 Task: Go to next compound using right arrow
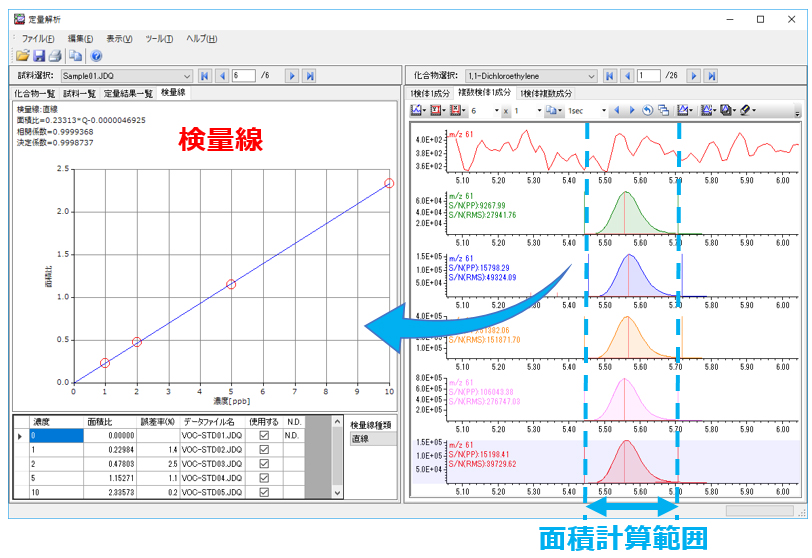[694, 75]
